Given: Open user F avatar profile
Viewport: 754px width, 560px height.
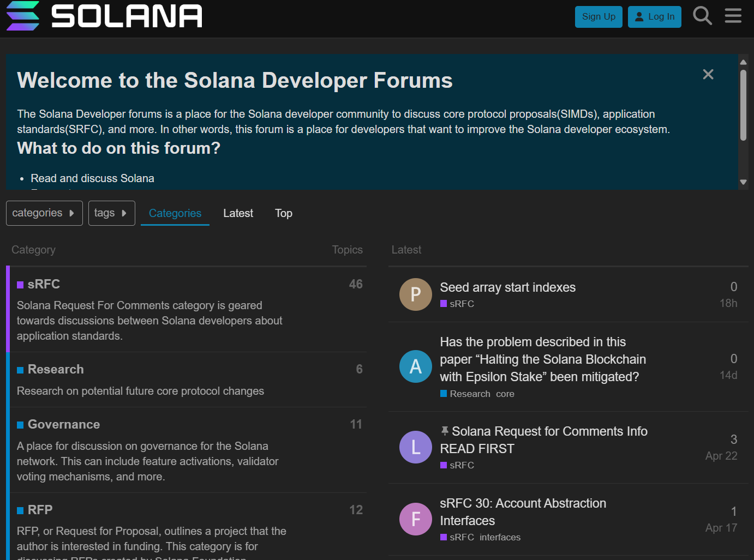Looking at the screenshot, I should point(416,519).
